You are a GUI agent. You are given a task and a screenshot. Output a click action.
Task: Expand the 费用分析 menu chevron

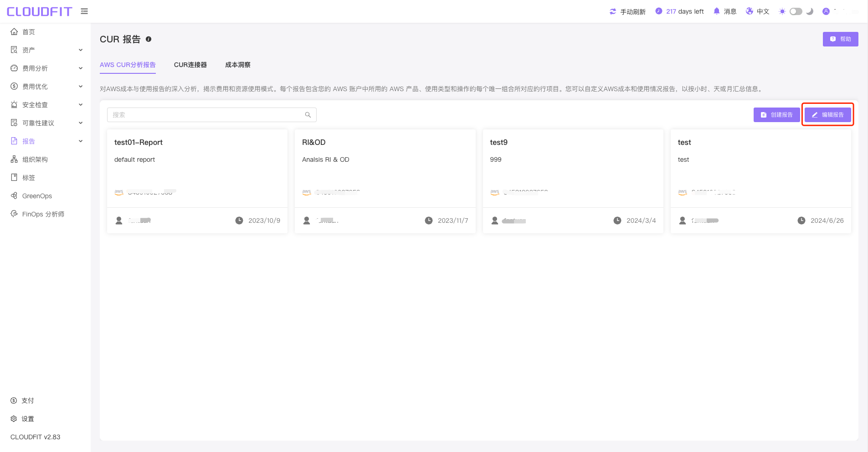pyautogui.click(x=81, y=68)
